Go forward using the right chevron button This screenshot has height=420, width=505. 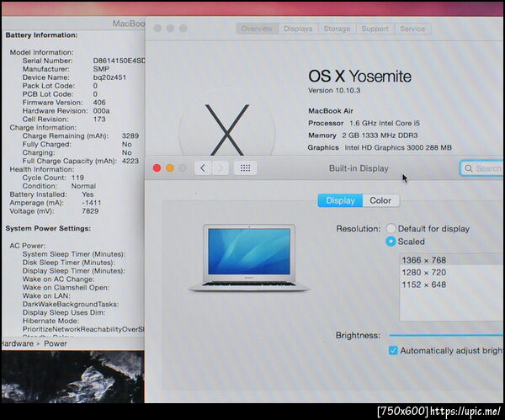[221, 168]
